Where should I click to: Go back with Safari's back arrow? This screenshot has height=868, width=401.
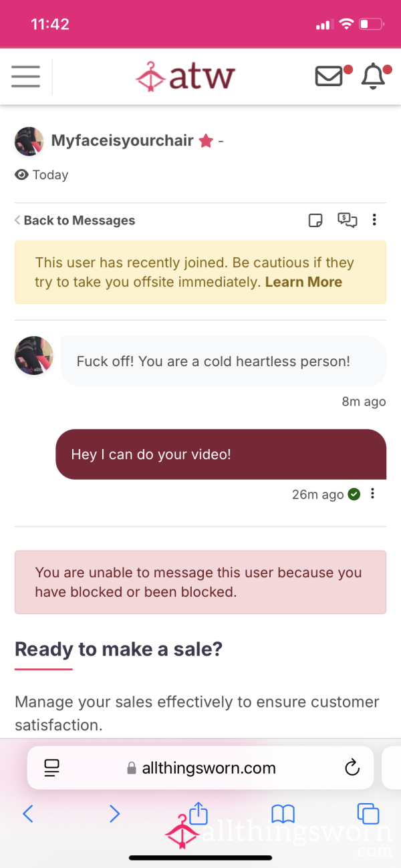pos(28,813)
